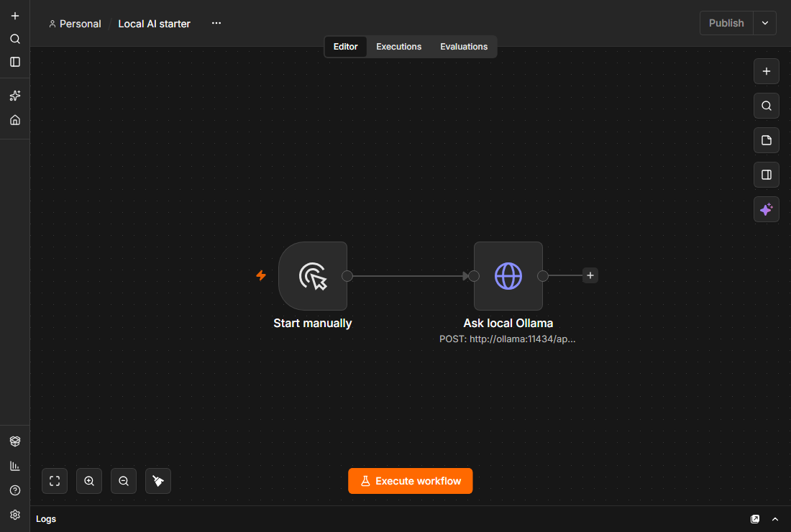Toggle the focus panel icon on right
Viewport: 791px width, 532px height.
(767, 175)
